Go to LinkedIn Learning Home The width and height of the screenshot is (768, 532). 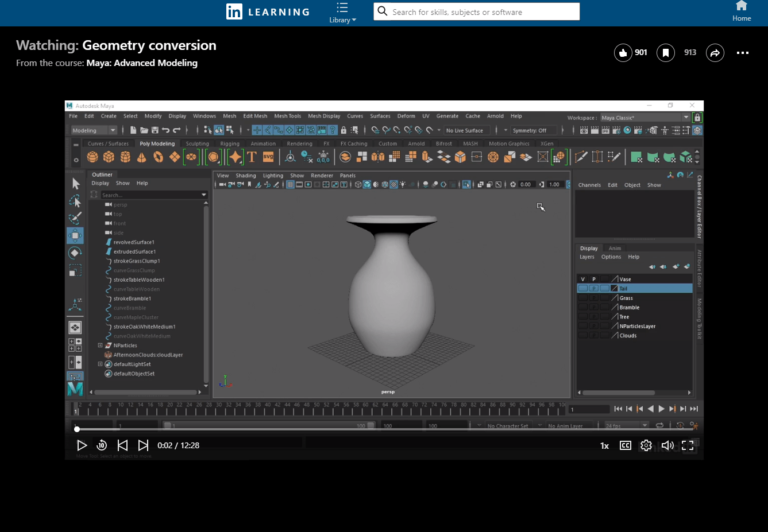pyautogui.click(x=742, y=12)
